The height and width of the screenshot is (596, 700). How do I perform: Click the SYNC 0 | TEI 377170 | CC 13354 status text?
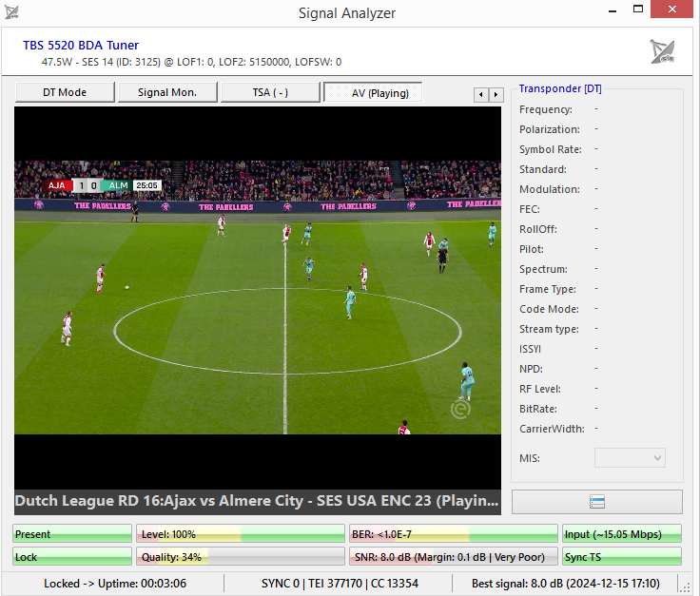(x=340, y=583)
